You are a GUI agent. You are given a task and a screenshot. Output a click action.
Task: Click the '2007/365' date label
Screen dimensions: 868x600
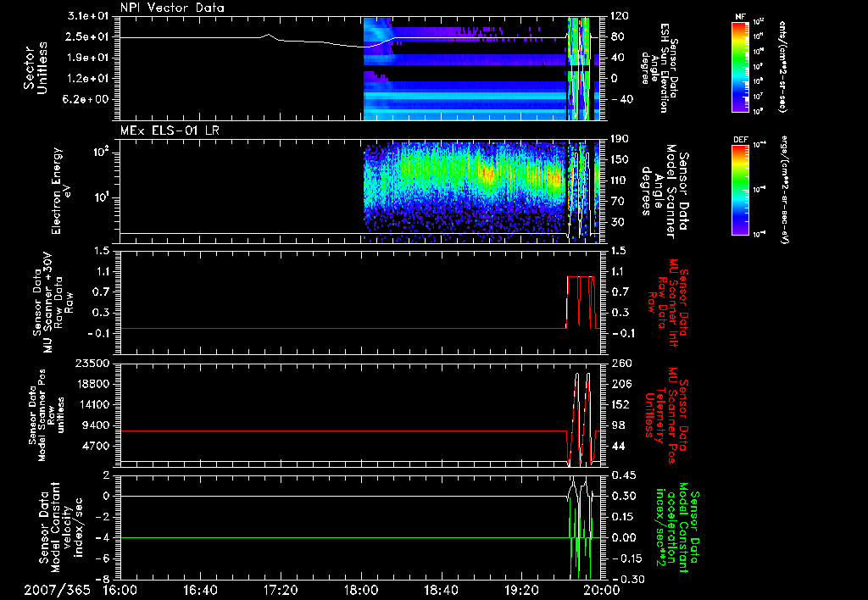click(x=57, y=590)
